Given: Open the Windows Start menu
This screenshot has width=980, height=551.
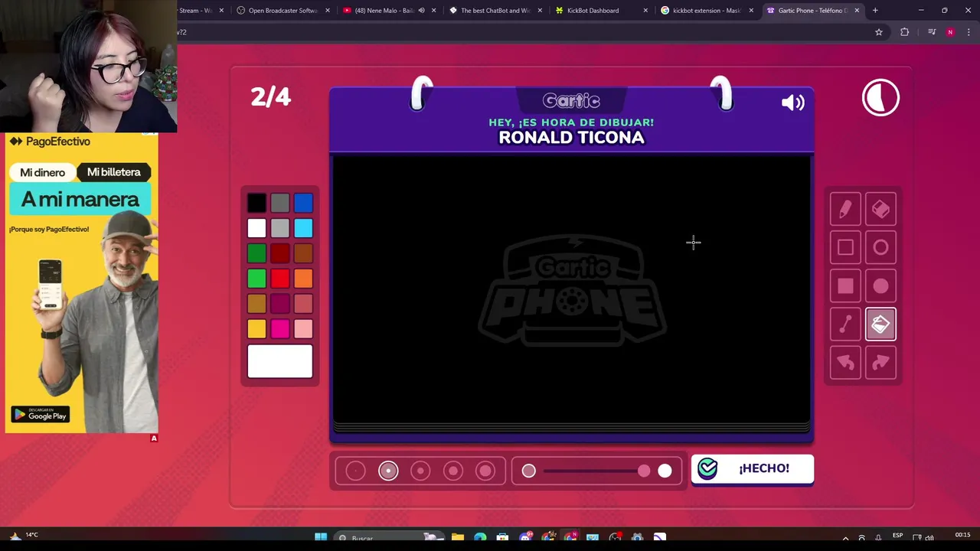Looking at the screenshot, I should pos(321,538).
